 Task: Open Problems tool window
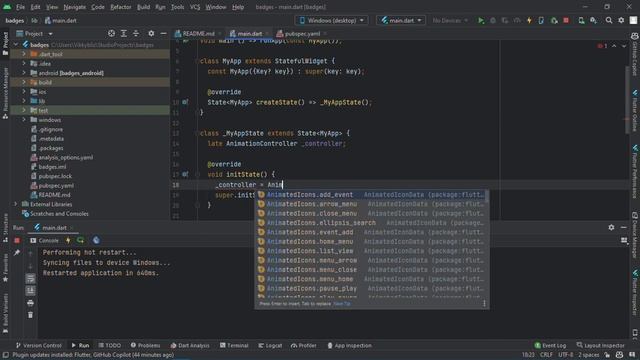[146, 345]
